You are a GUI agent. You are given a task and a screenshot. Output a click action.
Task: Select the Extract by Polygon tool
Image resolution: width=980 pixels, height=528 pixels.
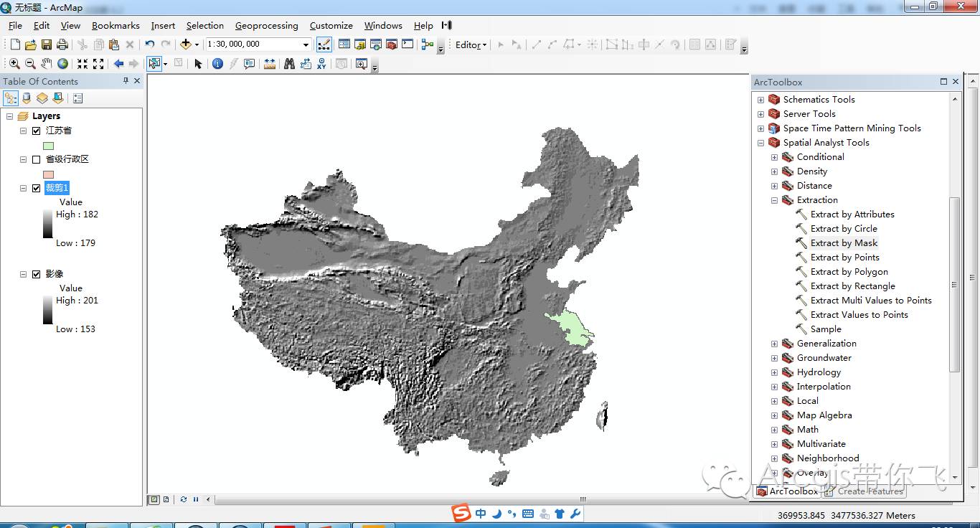coord(849,272)
